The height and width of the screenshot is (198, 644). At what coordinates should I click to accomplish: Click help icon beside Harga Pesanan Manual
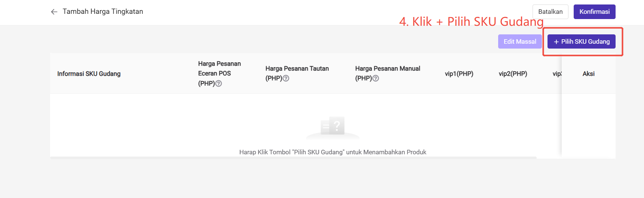[376, 78]
